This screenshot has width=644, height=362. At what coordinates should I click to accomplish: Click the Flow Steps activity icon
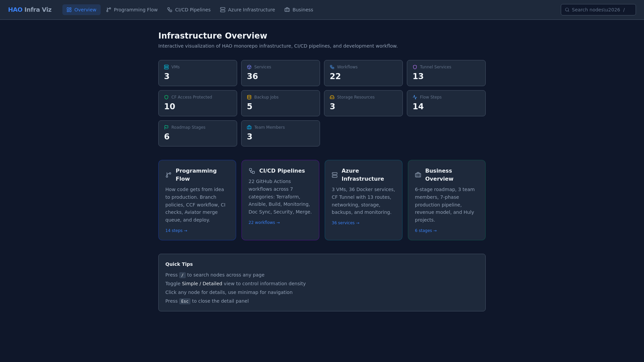(415, 97)
